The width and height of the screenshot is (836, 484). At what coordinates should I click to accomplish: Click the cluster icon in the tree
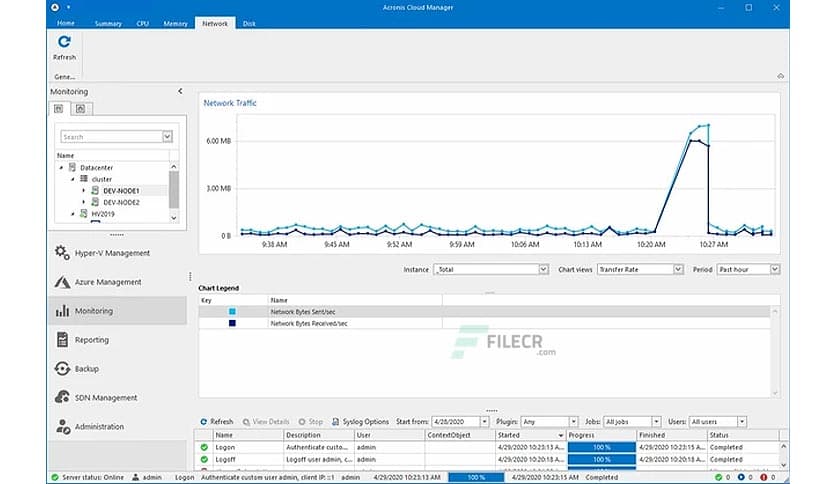(84, 179)
